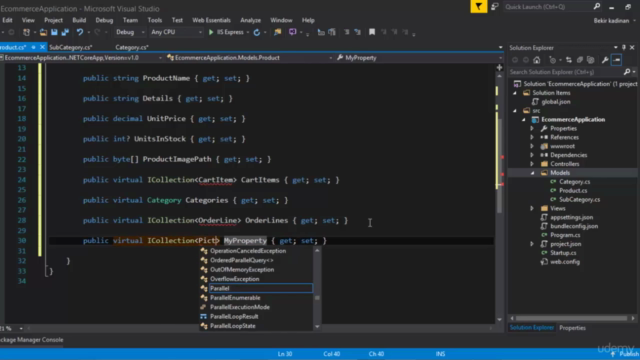
Task: Click the purple comment feedback toolbar icon
Action: pos(293,32)
